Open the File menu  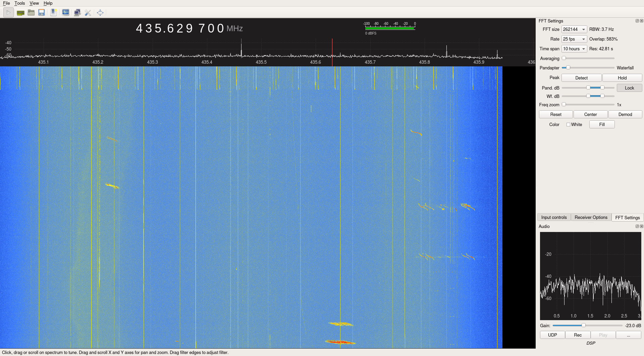tap(6, 3)
